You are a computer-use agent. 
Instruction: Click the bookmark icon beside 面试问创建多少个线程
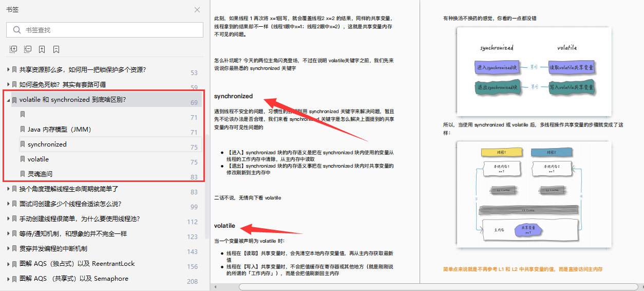[x=14, y=204]
